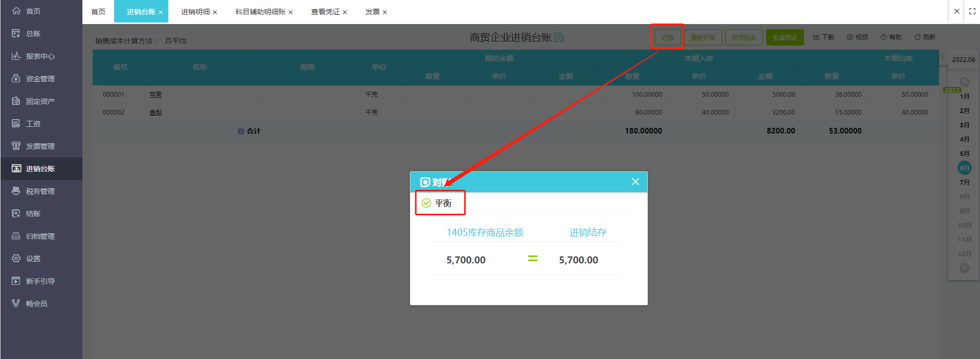Click the 生成凭证 button
The image size is (980, 359).
[785, 37]
